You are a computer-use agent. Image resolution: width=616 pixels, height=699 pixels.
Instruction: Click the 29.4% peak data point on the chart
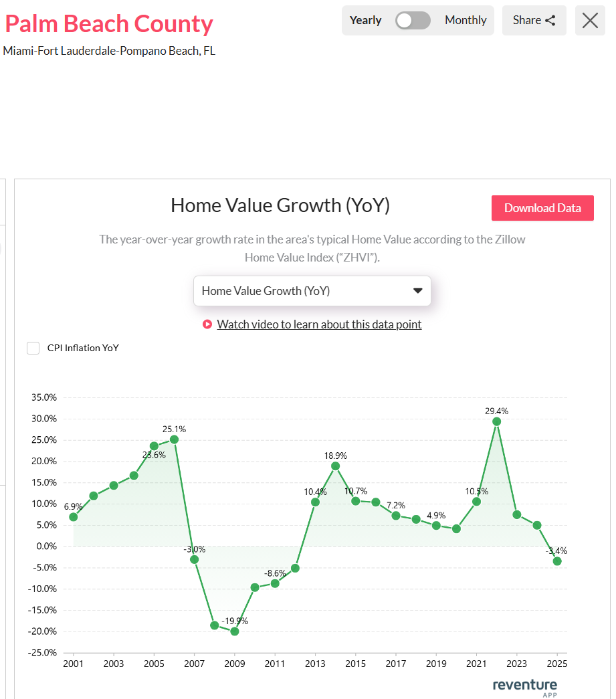[496, 421]
